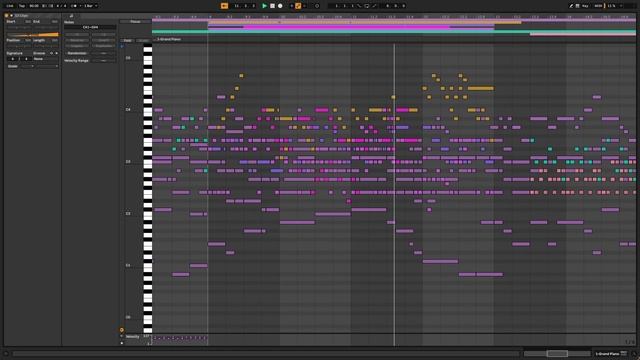Image resolution: width=640 pixels, height=360 pixels.
Task: Toggle the Metronome button
Action: coord(74,6)
